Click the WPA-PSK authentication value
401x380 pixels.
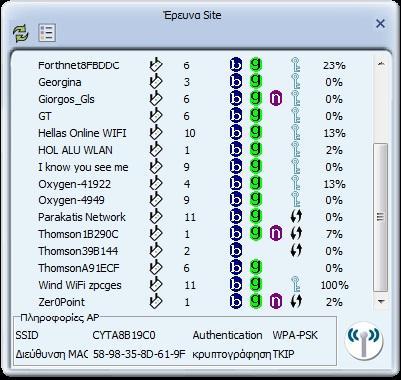point(295,335)
